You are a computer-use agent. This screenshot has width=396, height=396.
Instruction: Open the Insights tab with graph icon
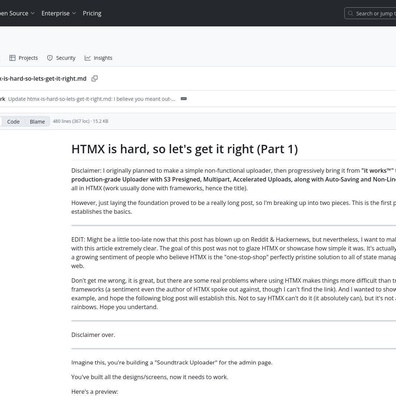coord(98,58)
